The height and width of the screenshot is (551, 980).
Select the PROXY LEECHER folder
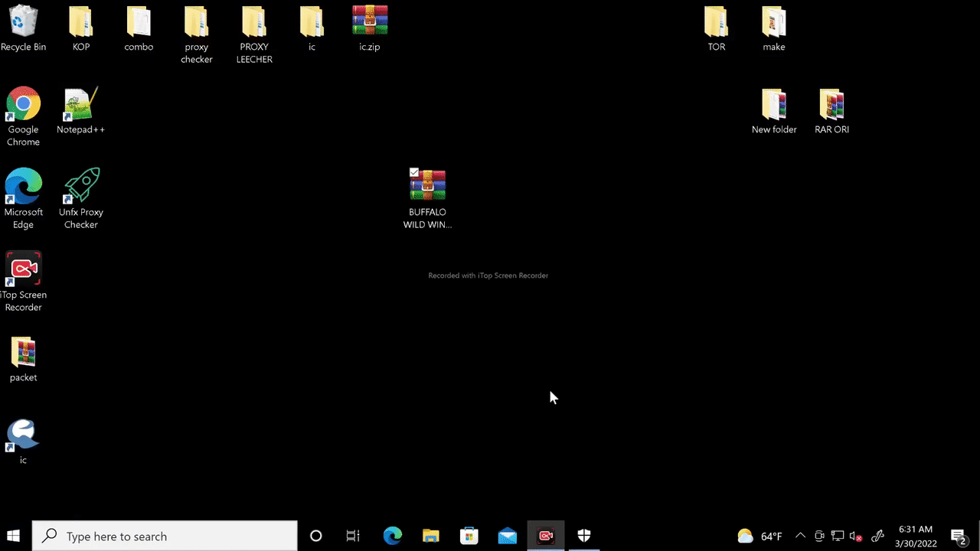pyautogui.click(x=254, y=23)
